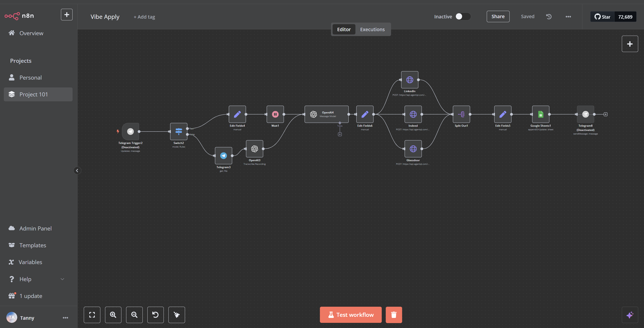Open the workflow three-dots options menu

tap(568, 17)
